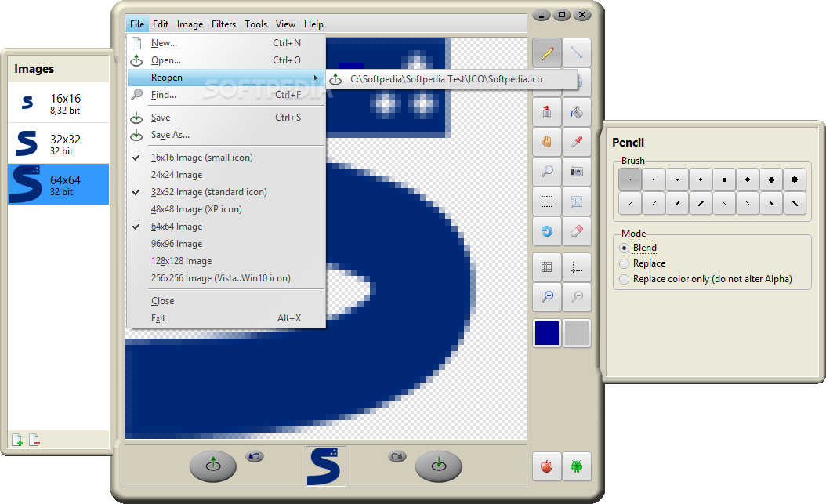Open the Filters menu
826x504 pixels.
pos(223,24)
